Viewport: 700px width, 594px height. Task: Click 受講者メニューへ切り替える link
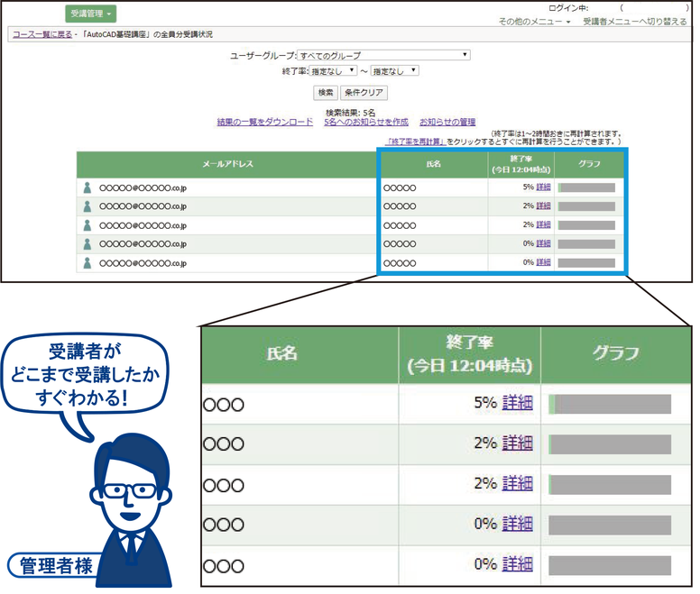[635, 22]
